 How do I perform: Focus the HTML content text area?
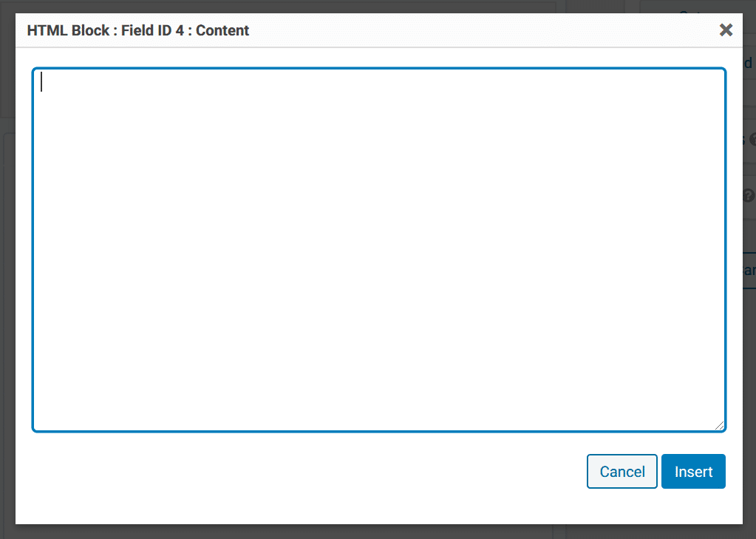379,249
